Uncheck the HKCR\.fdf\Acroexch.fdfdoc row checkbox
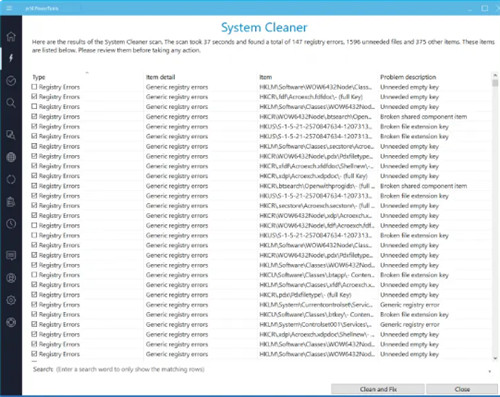The width and height of the screenshot is (500, 397). coord(34,97)
